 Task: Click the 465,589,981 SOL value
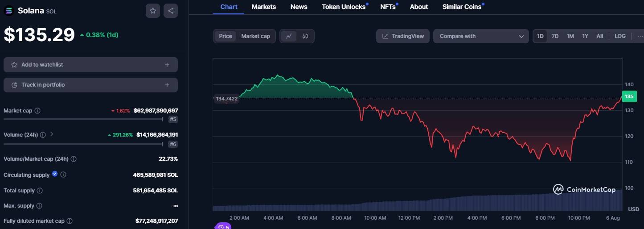(x=155, y=175)
